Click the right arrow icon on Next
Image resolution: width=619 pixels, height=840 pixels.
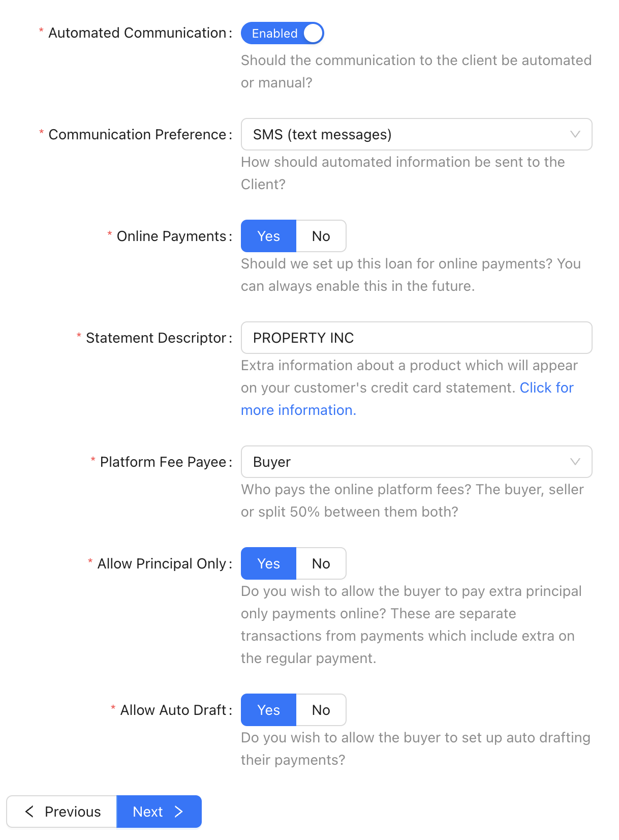[179, 812]
